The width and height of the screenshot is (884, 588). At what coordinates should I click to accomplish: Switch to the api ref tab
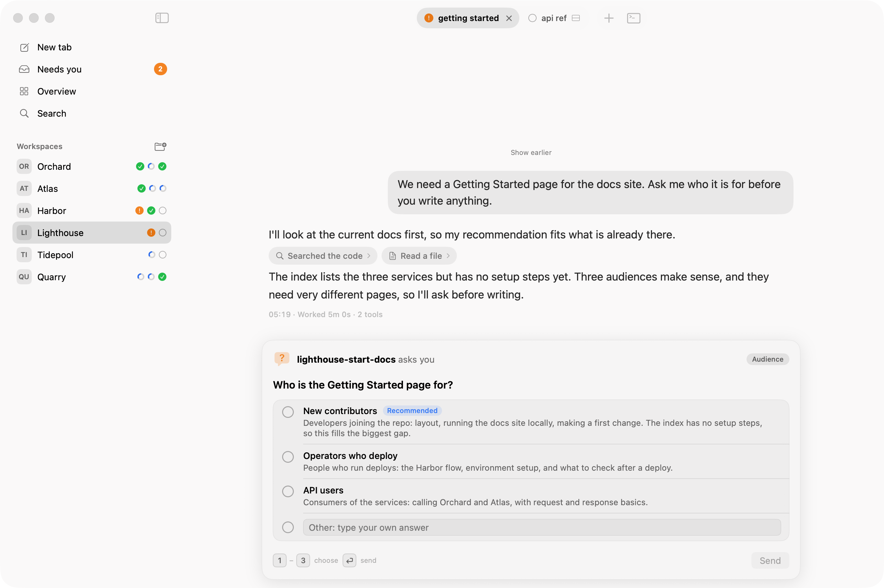pos(554,18)
